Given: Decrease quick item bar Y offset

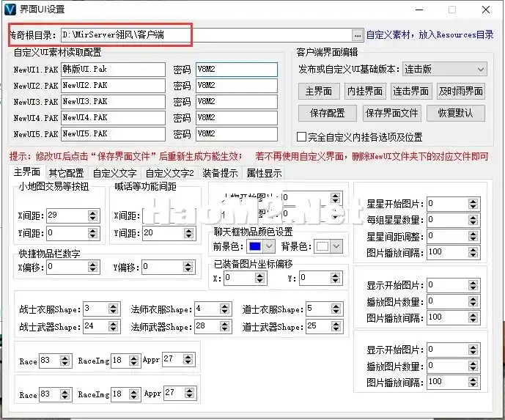Looking at the screenshot, I should point(188,270).
